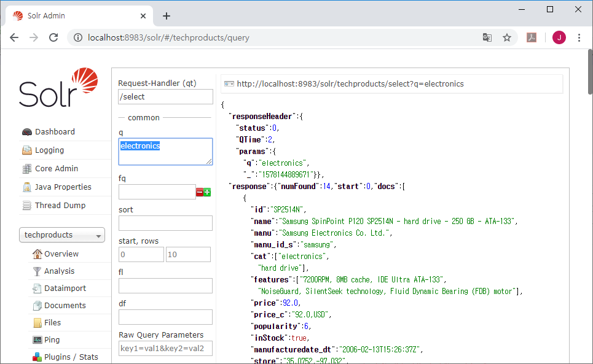Click the Thread Dump icon
Screen dimensions: 593x364
(27, 206)
